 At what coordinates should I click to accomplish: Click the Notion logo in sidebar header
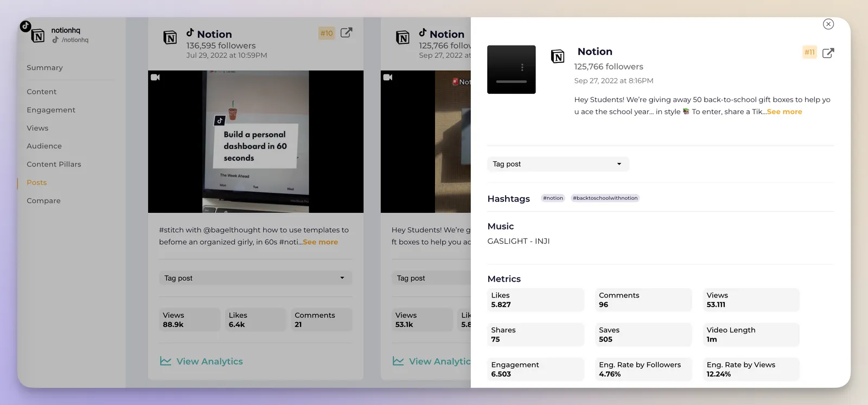click(x=38, y=36)
